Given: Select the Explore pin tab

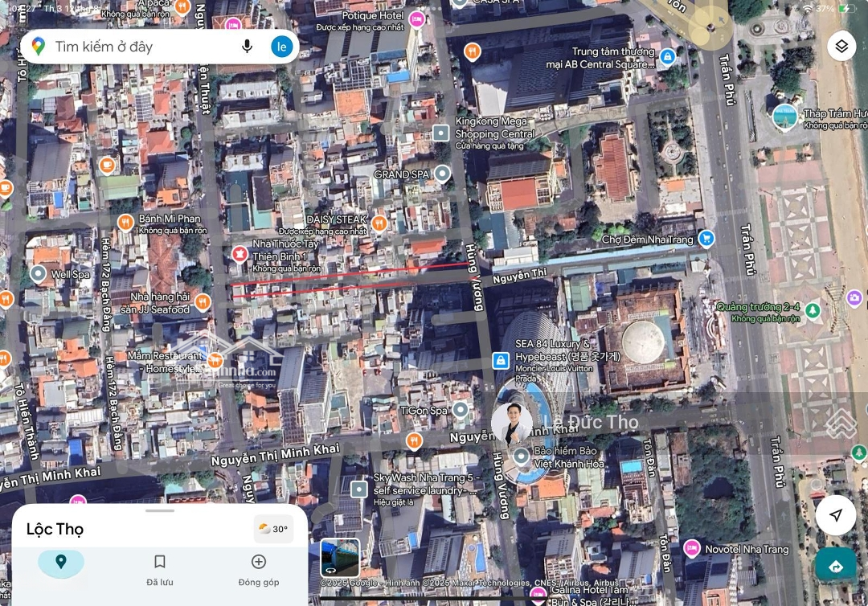Looking at the screenshot, I should coord(61,563).
